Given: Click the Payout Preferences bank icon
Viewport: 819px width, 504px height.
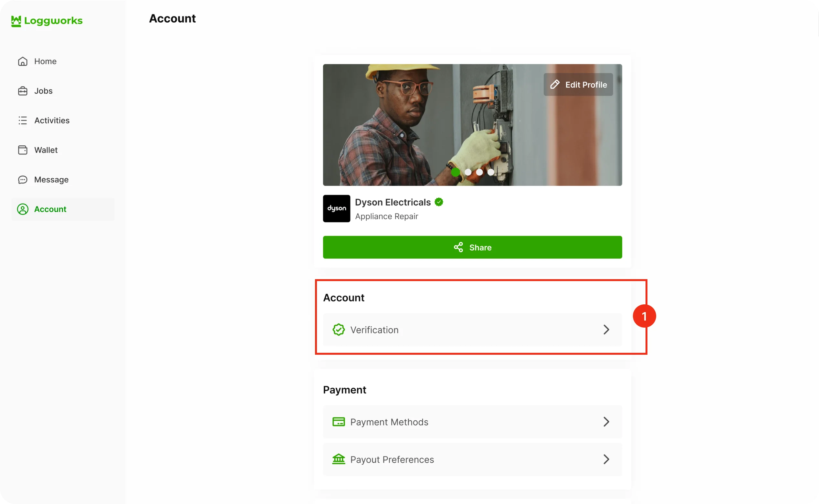Looking at the screenshot, I should pos(338,459).
